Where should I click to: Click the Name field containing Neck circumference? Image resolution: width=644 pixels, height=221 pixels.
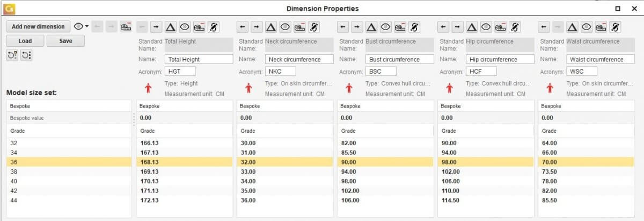click(299, 60)
